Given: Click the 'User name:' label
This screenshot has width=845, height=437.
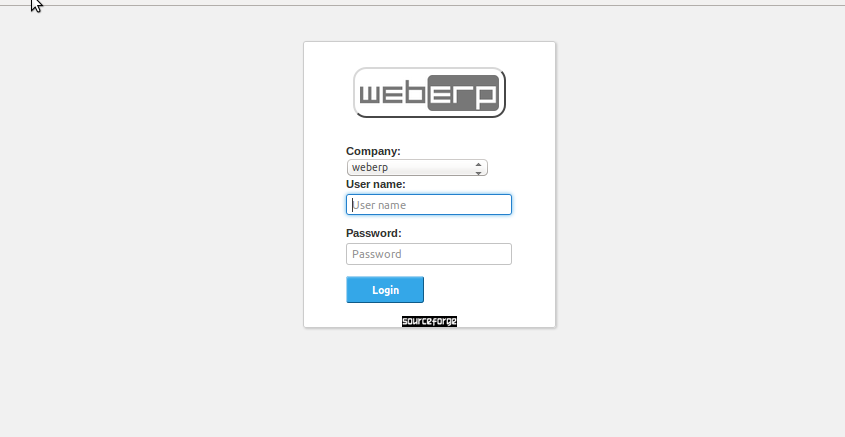Looking at the screenshot, I should (376, 184).
